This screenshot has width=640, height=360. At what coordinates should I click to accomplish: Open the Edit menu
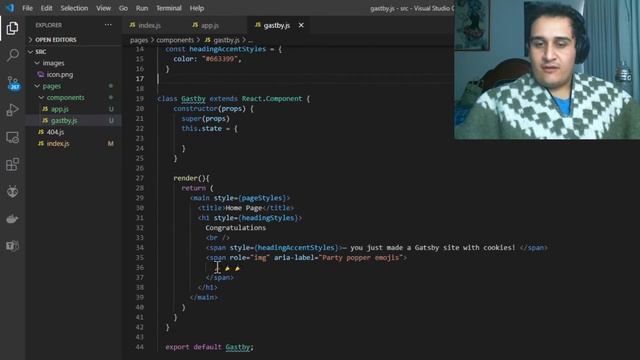coord(46,8)
